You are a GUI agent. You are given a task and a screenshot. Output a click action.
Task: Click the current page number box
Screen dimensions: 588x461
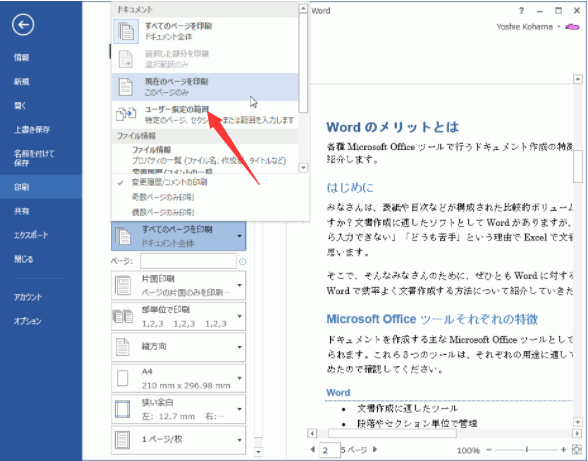click(x=329, y=450)
